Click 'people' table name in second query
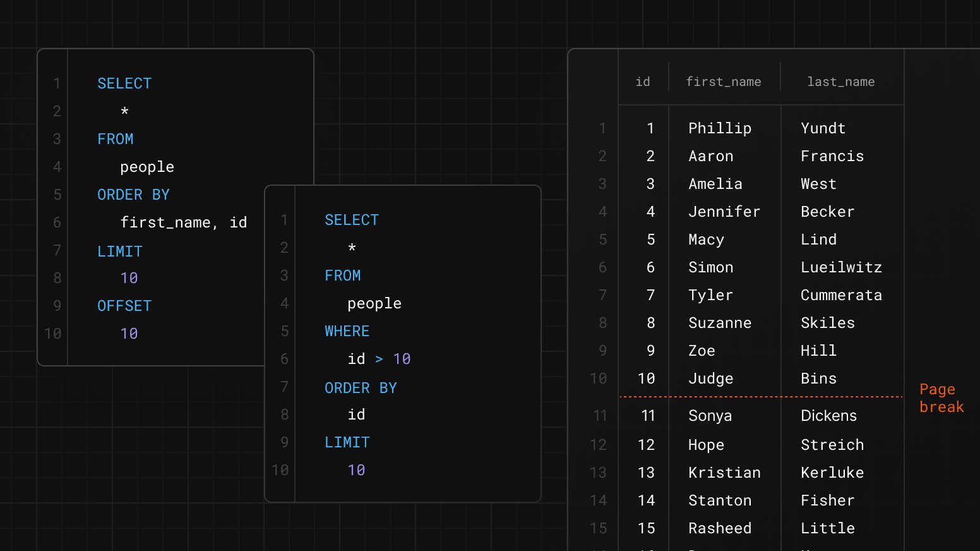The height and width of the screenshot is (551, 980). pos(374,303)
